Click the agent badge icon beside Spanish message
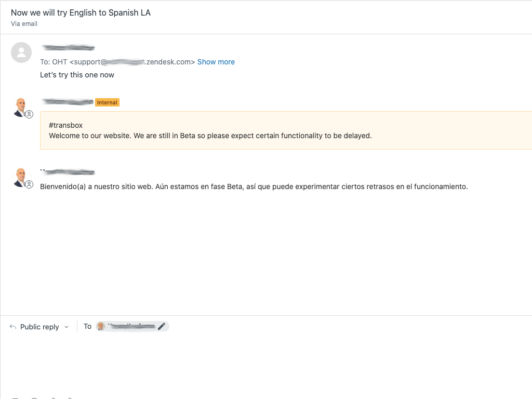532x399 pixels. coord(30,184)
